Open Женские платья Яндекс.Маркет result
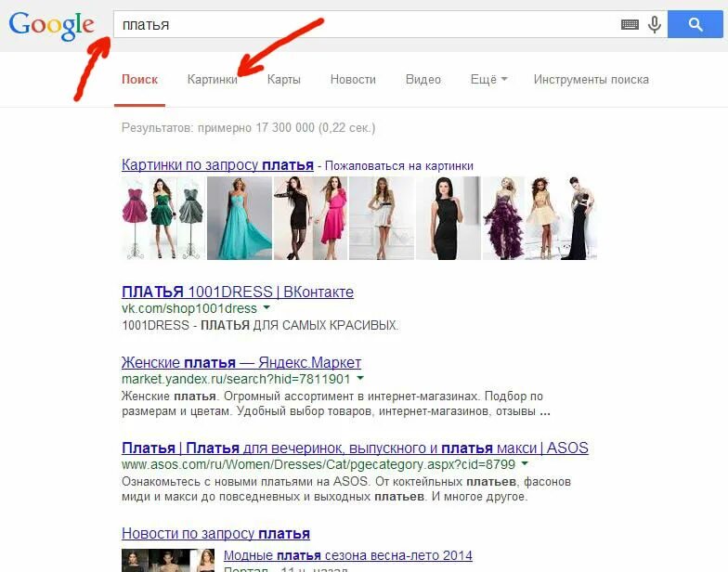The width and height of the screenshot is (728, 572). pyautogui.click(x=241, y=362)
